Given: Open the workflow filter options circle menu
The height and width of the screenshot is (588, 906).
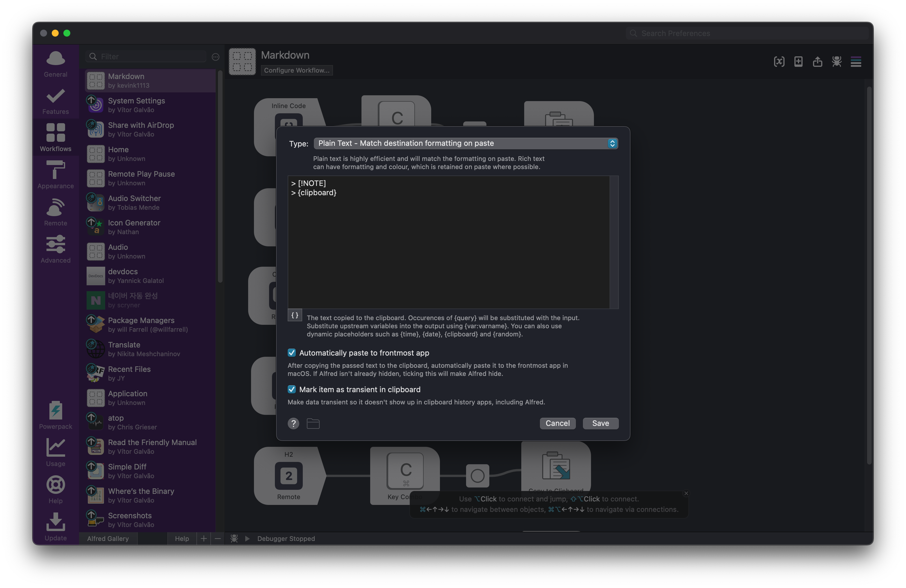Looking at the screenshot, I should [x=216, y=57].
